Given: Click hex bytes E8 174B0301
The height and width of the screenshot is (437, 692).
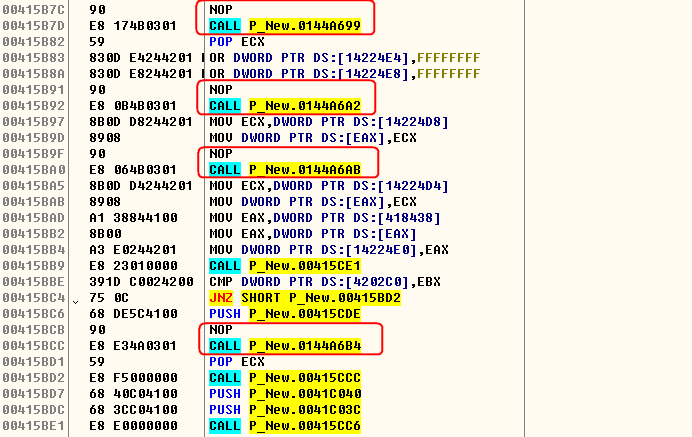Looking at the screenshot, I should pos(133,26).
